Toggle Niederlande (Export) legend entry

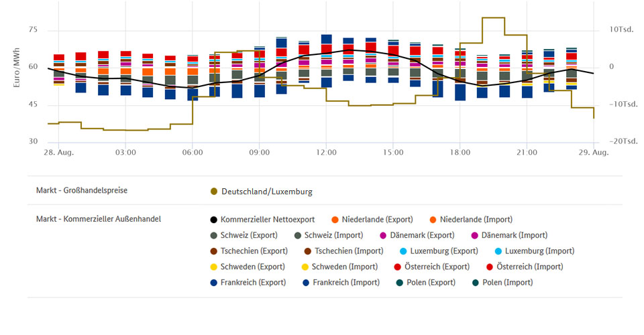(x=372, y=219)
